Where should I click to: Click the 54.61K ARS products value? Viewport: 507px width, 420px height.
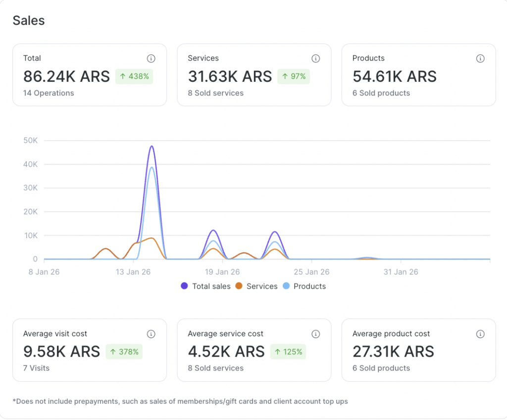tap(395, 76)
